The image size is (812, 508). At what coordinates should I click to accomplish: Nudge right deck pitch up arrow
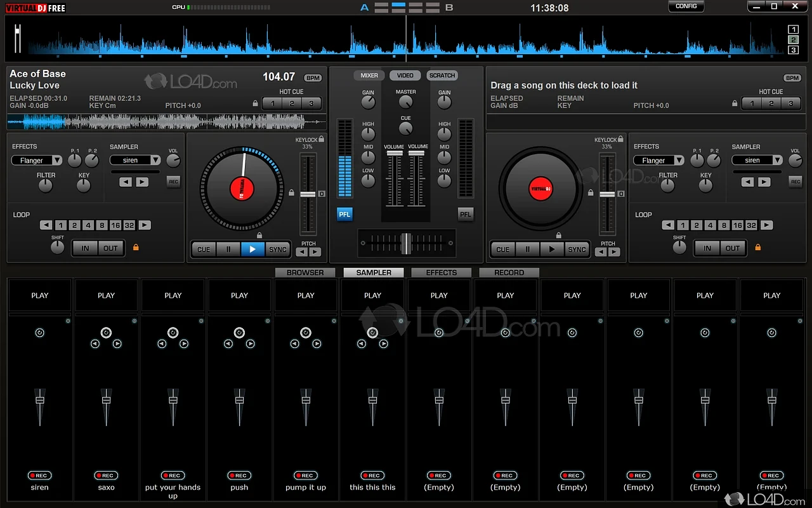coord(614,252)
